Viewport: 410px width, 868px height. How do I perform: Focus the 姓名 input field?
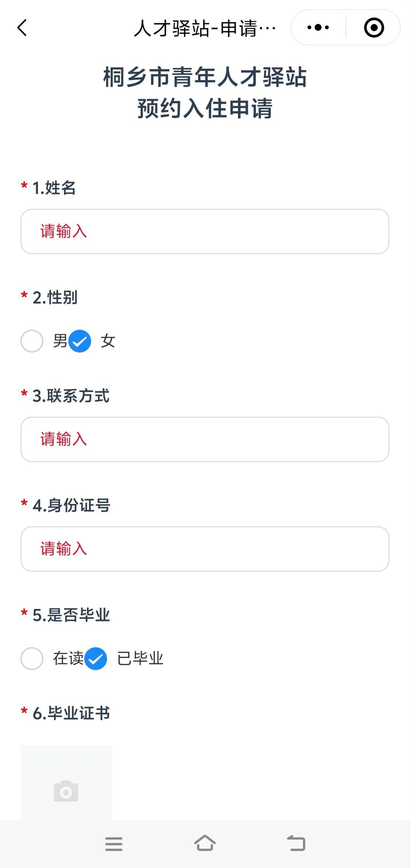point(205,231)
